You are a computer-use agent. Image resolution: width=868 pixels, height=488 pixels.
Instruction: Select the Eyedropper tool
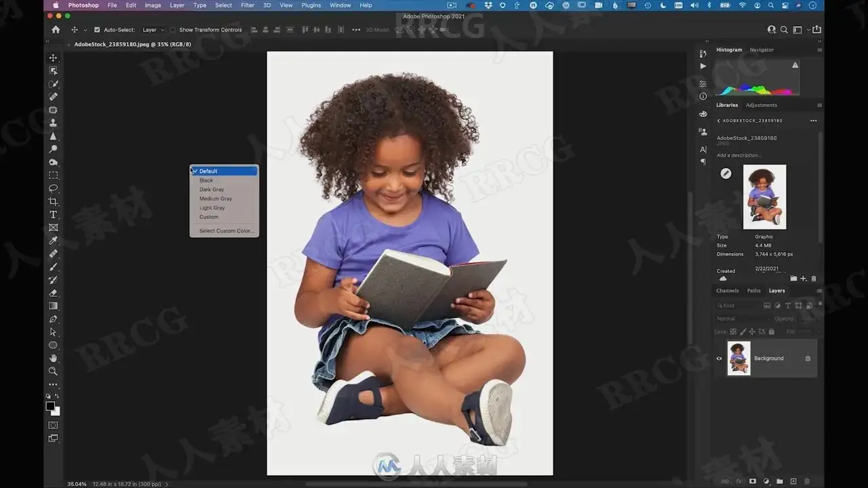[x=54, y=241]
